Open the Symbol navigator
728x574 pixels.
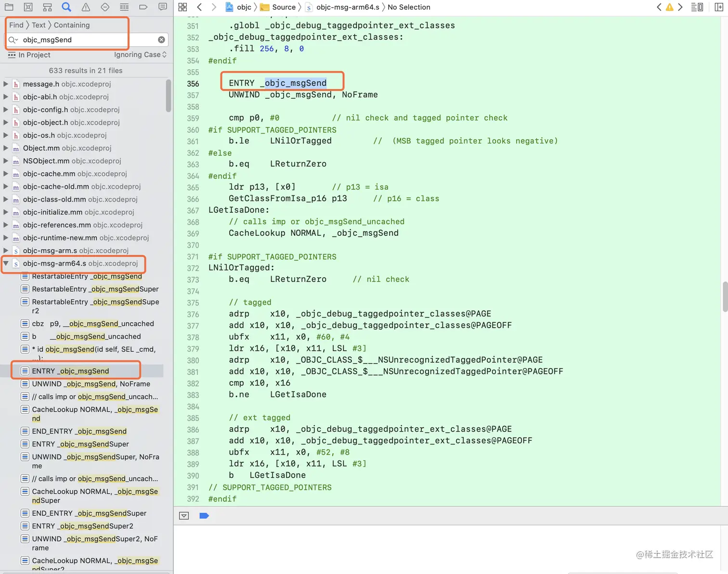pyautogui.click(x=47, y=7)
